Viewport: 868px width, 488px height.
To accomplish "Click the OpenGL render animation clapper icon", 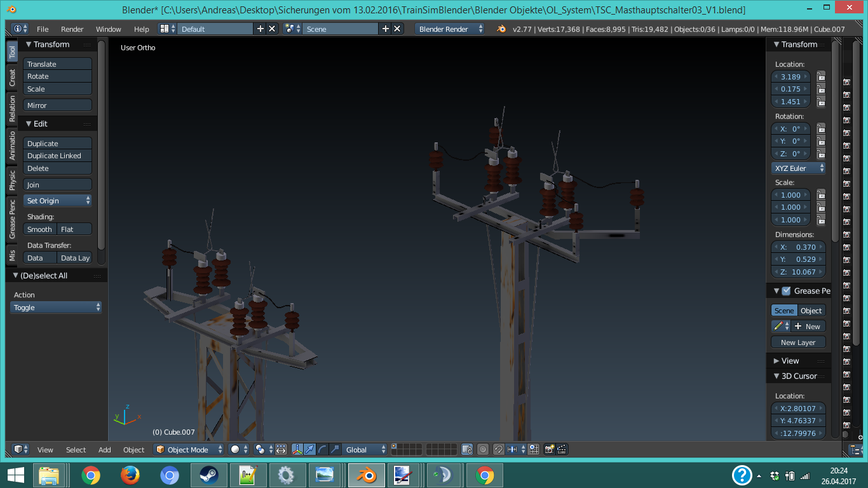I will point(562,449).
